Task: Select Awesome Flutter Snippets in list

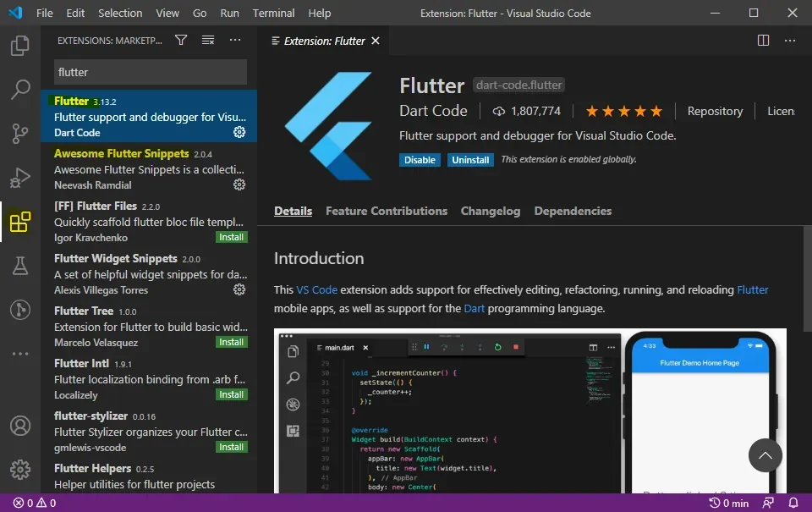Action: click(x=149, y=169)
